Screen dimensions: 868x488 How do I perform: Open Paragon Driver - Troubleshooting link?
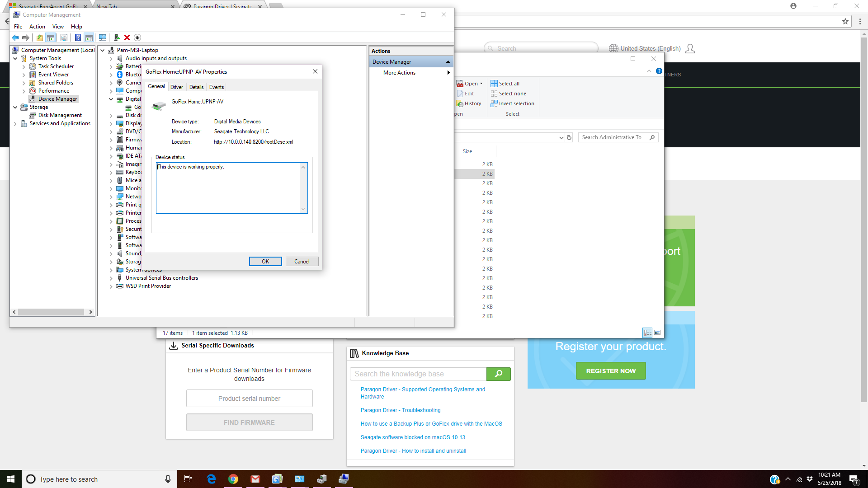click(x=401, y=410)
